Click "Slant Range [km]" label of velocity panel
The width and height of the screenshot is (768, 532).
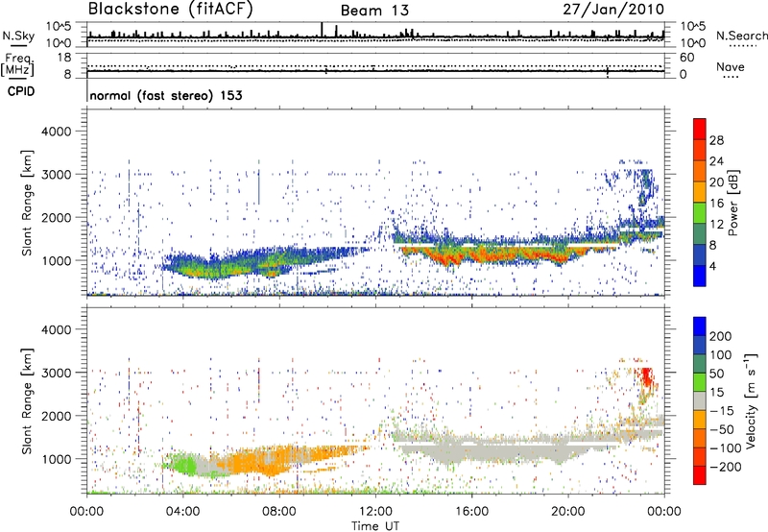coord(27,400)
